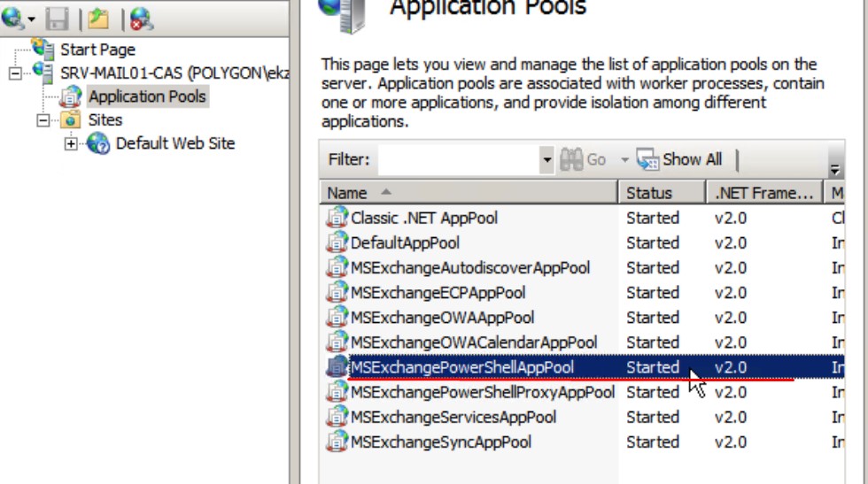Click the Create Connection globe icon

(x=12, y=18)
